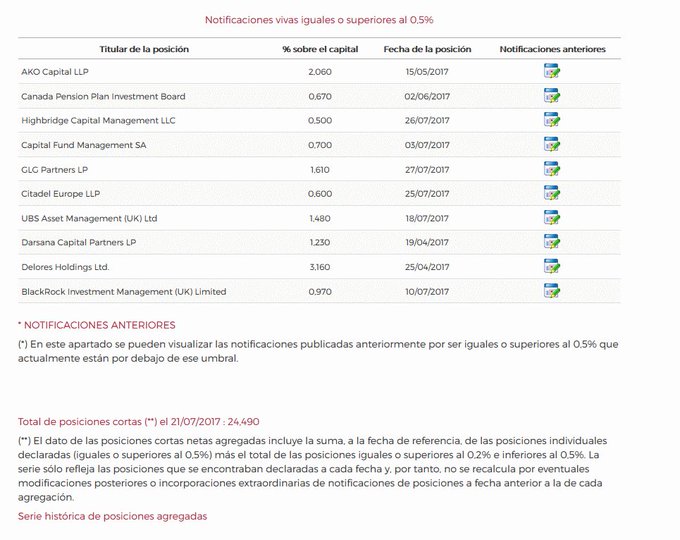Click the '% sobre el capital' column header
The height and width of the screenshot is (540, 680).
point(320,49)
